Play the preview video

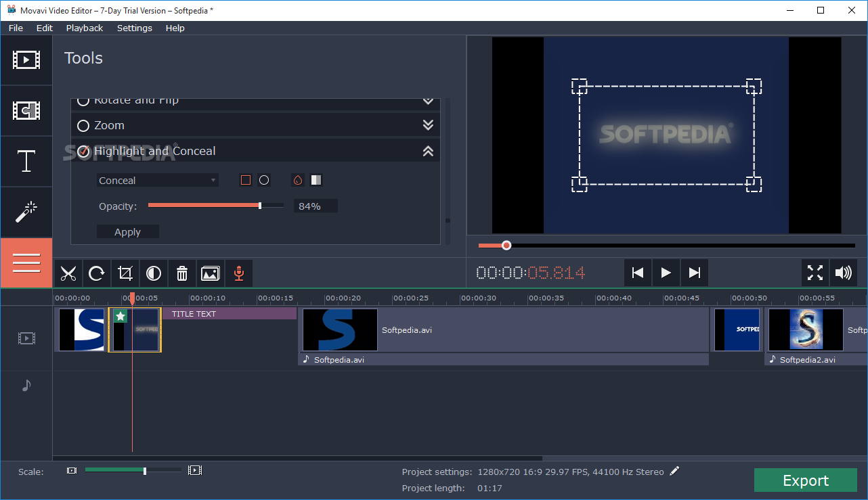point(666,273)
